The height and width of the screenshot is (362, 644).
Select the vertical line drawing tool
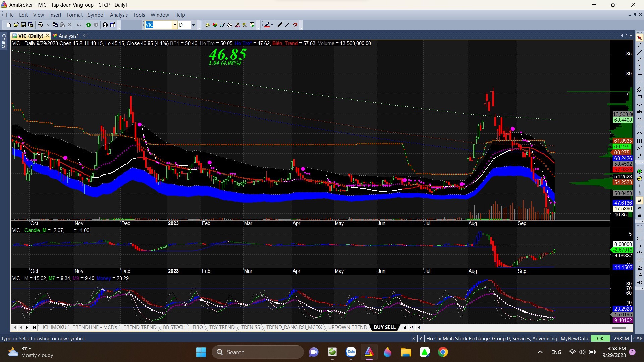[x=640, y=67]
